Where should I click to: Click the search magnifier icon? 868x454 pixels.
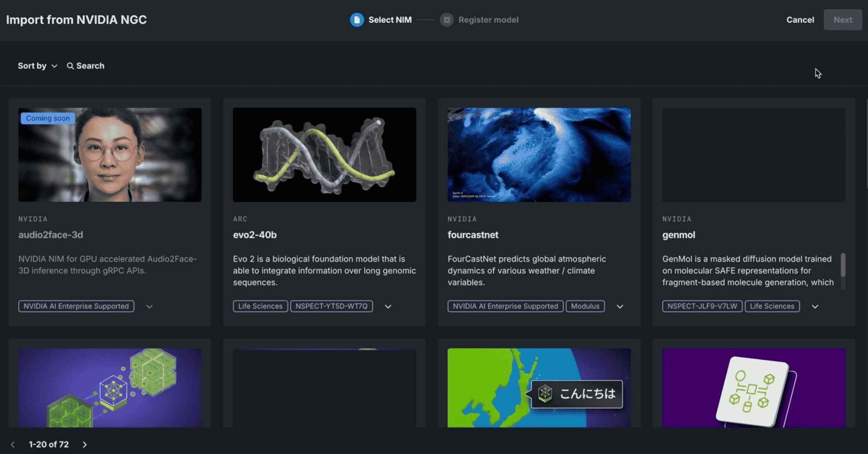[70, 66]
